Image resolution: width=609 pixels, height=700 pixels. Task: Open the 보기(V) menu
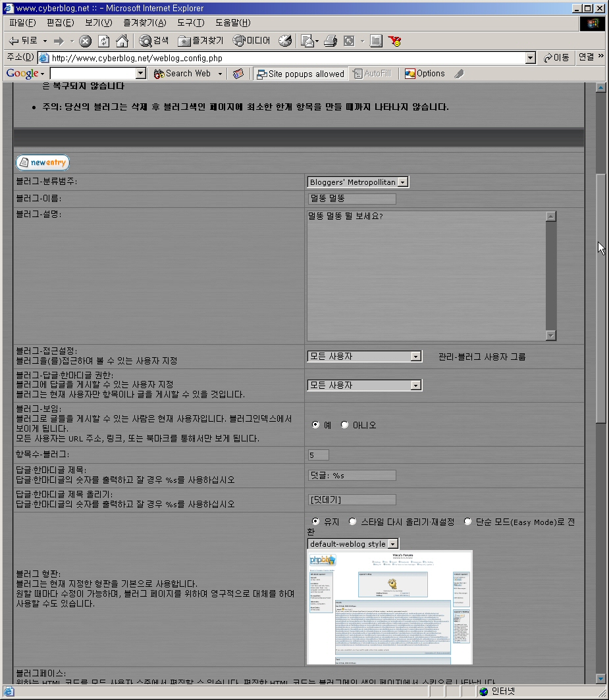98,23
